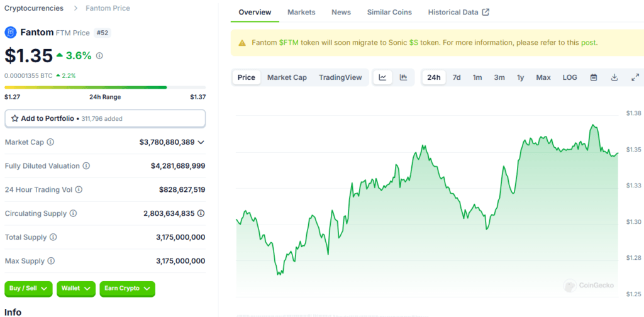This screenshot has width=644, height=317.
Task: Open Buy / Sell dropdown
Action: 28,289
